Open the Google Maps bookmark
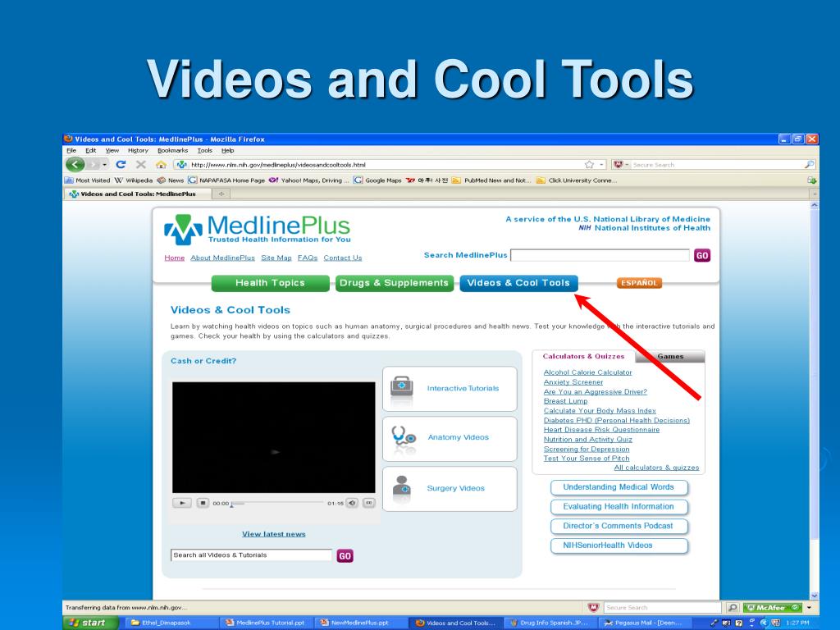840x630 pixels. pyautogui.click(x=377, y=180)
